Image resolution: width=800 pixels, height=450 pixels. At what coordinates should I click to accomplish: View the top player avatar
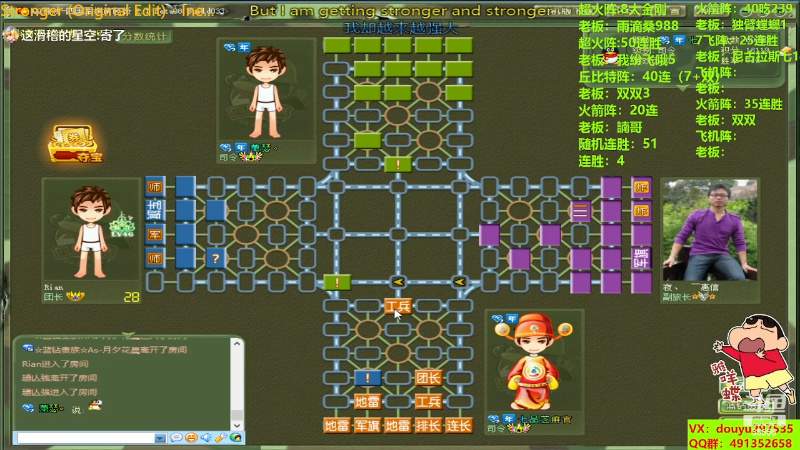click(x=266, y=92)
